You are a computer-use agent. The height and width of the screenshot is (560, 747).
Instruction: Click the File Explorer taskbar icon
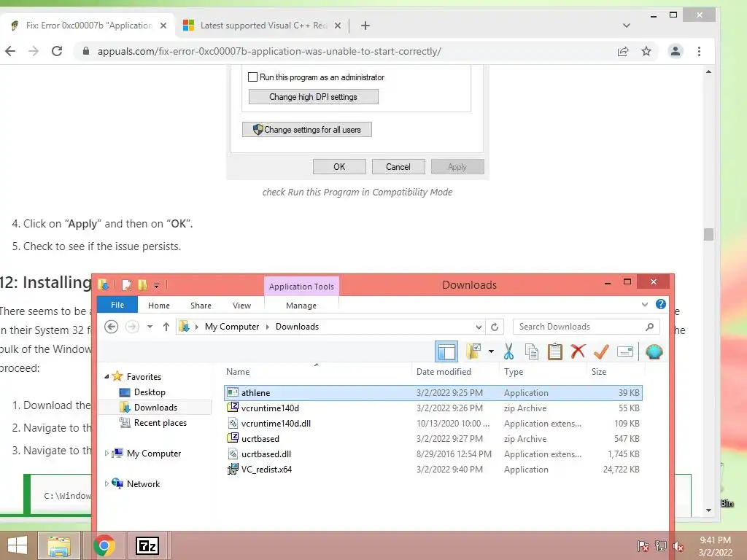click(x=59, y=545)
